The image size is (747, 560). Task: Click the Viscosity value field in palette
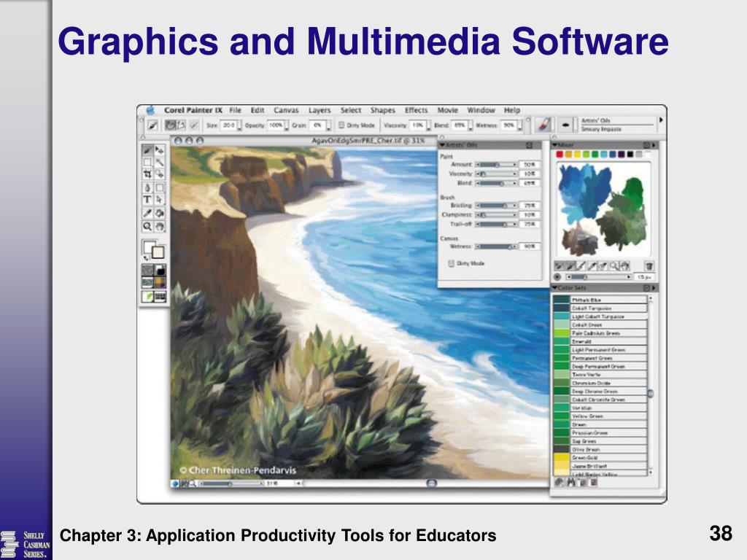[x=530, y=174]
